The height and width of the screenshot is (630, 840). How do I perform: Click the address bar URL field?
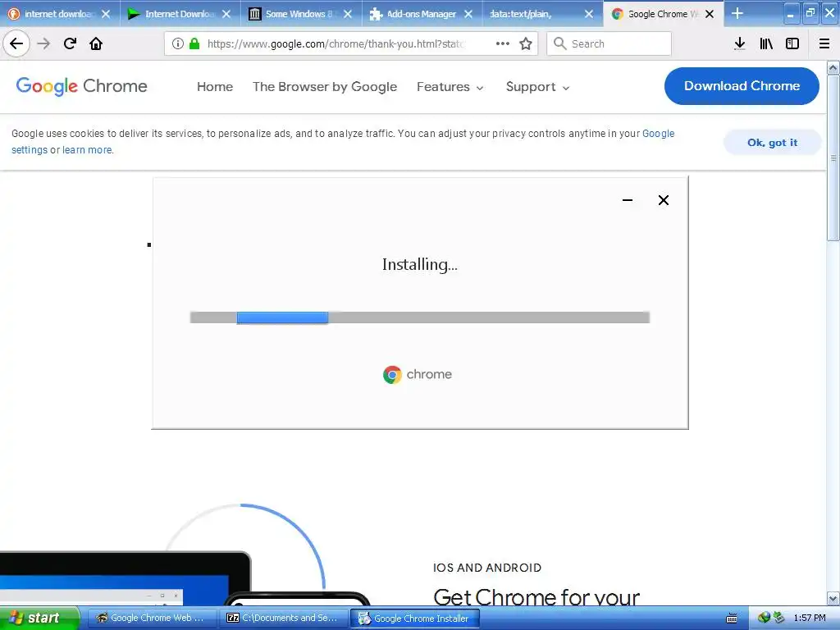tap(336, 43)
